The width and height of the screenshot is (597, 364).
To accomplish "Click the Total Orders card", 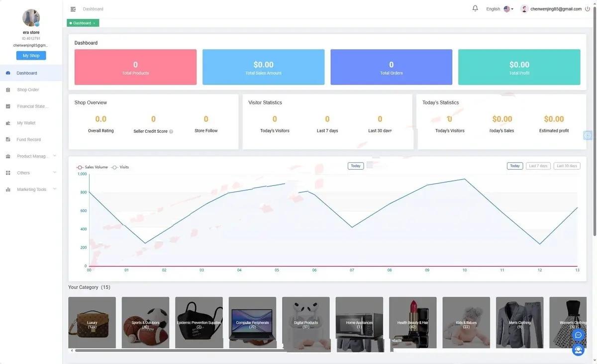I will point(391,67).
